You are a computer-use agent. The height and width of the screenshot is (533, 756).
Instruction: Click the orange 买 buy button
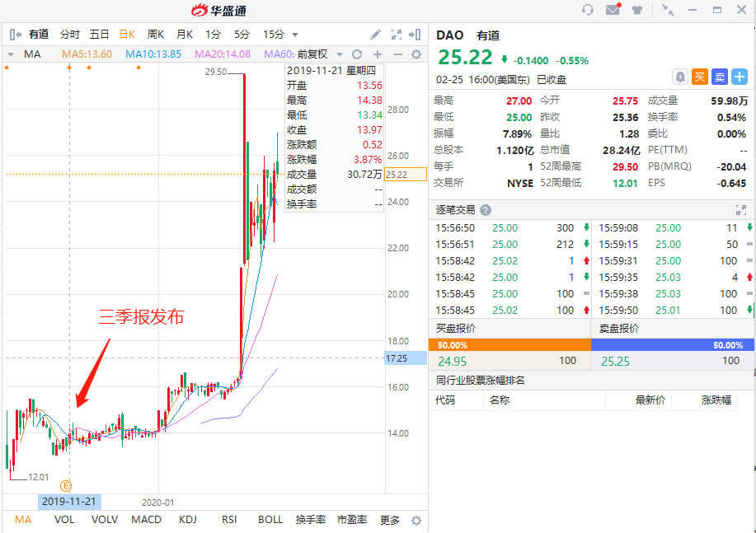click(x=700, y=77)
